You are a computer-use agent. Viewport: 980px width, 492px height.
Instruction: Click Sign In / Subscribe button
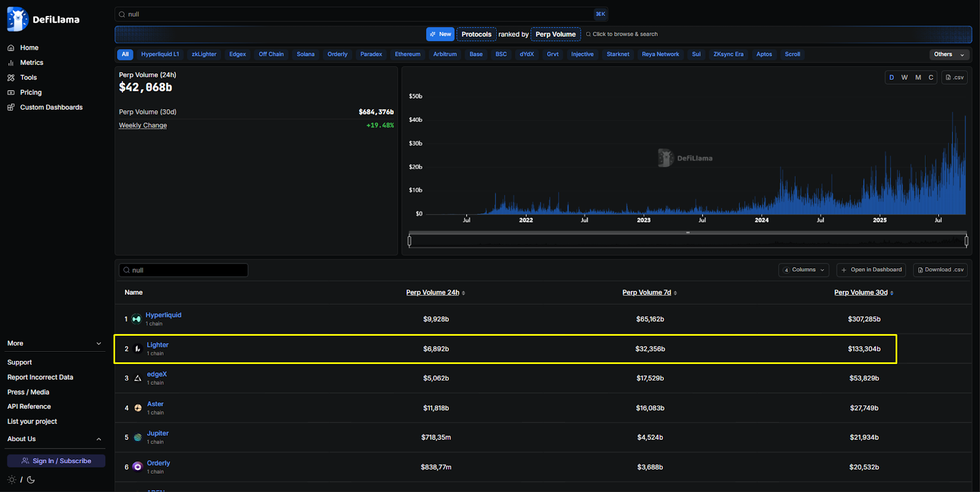[56, 461]
